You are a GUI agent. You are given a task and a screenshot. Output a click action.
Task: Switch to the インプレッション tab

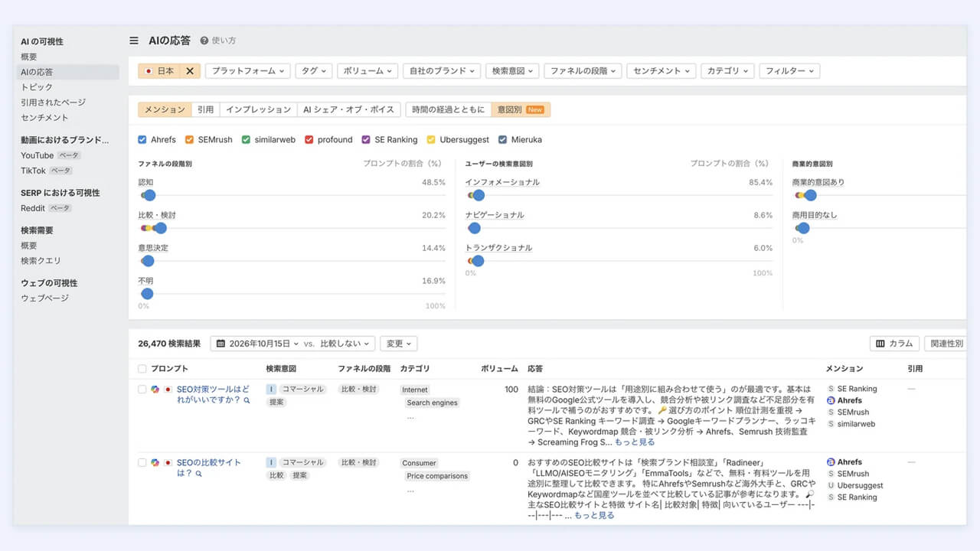tap(258, 109)
